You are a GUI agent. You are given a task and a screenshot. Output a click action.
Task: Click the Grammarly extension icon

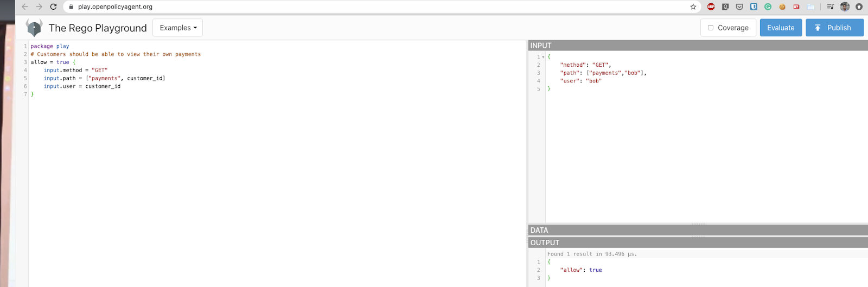[x=768, y=7]
